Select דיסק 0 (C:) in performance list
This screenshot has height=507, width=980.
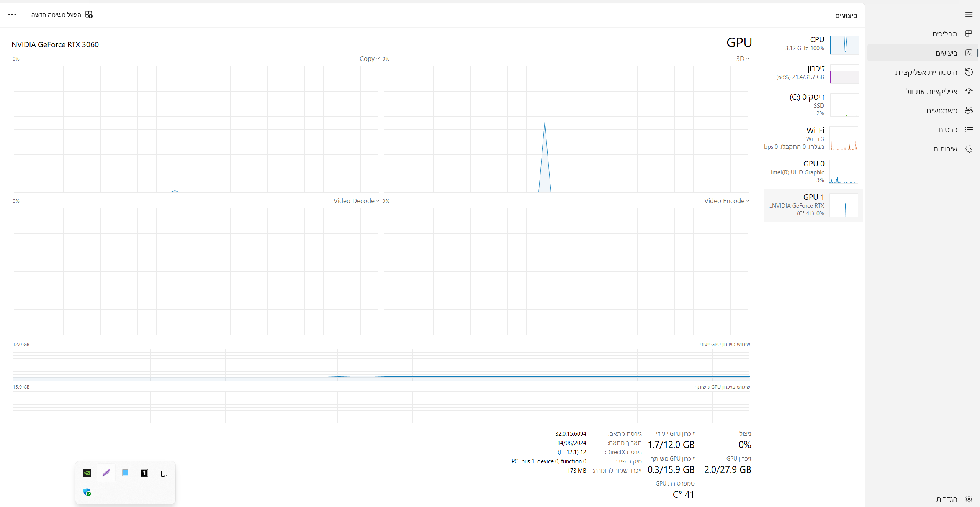click(813, 105)
